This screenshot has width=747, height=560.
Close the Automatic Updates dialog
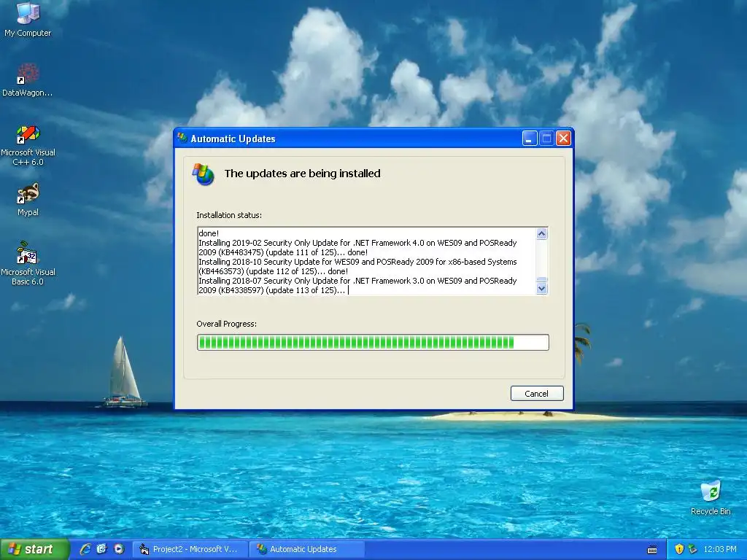coord(563,138)
